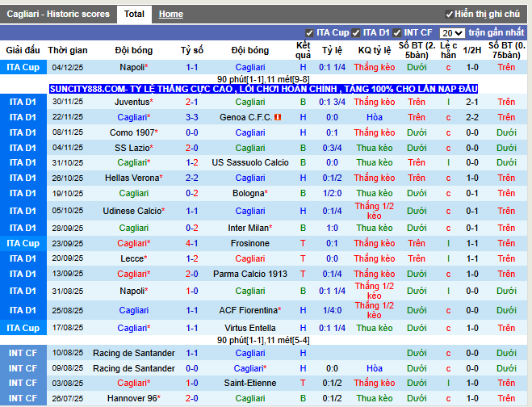Click the Lẻ chẵn column header
Screen dimensions: 532x407
(448, 50)
